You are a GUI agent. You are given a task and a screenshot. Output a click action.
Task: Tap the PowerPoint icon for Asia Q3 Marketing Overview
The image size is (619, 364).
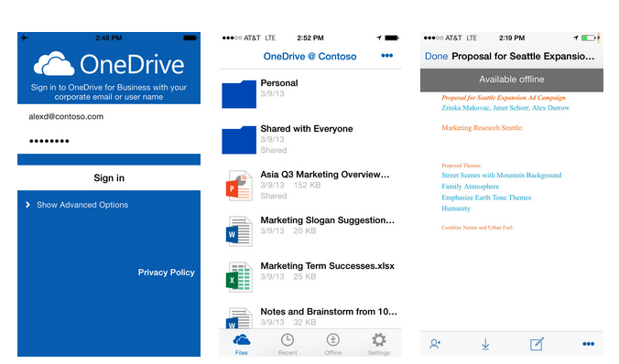[x=239, y=186]
